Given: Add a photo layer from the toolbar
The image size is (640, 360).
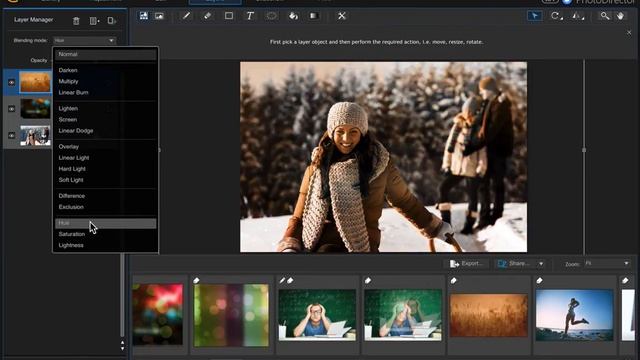Looking at the screenshot, I should (x=159, y=16).
